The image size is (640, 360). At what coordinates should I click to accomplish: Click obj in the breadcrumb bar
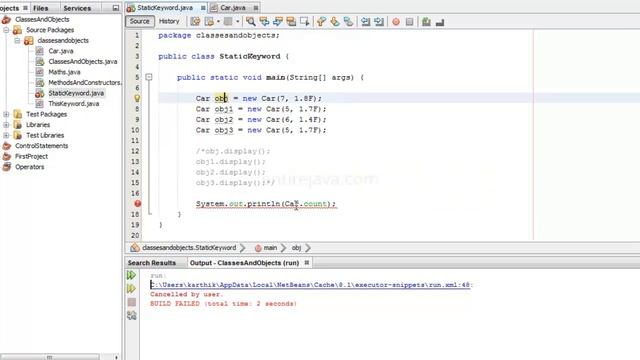pos(296,248)
